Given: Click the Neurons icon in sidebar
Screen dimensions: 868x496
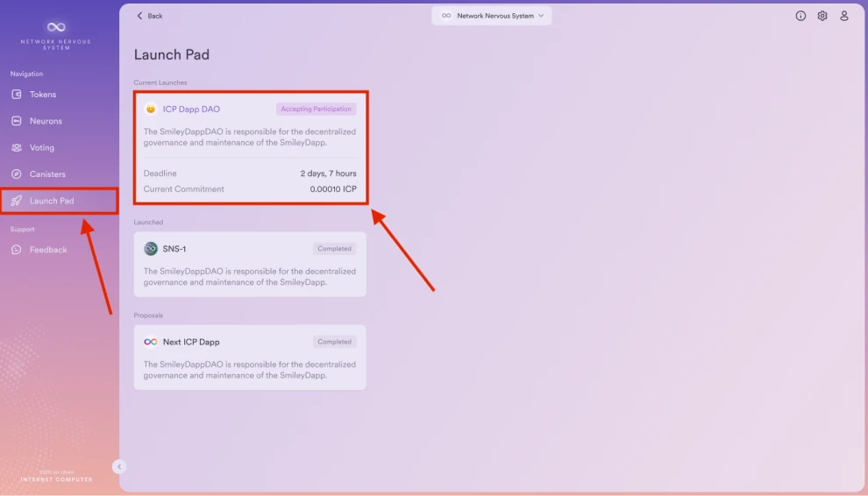Looking at the screenshot, I should point(17,121).
